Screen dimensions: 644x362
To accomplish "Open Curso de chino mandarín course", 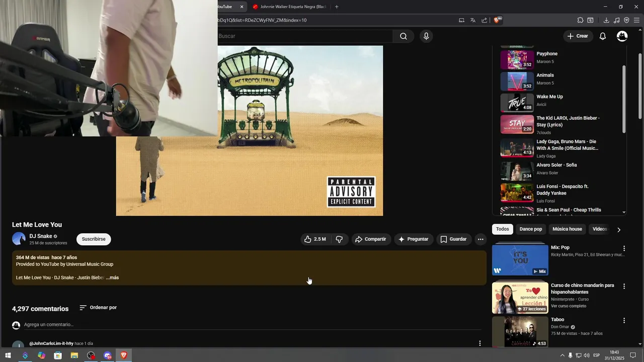I will [520, 298].
